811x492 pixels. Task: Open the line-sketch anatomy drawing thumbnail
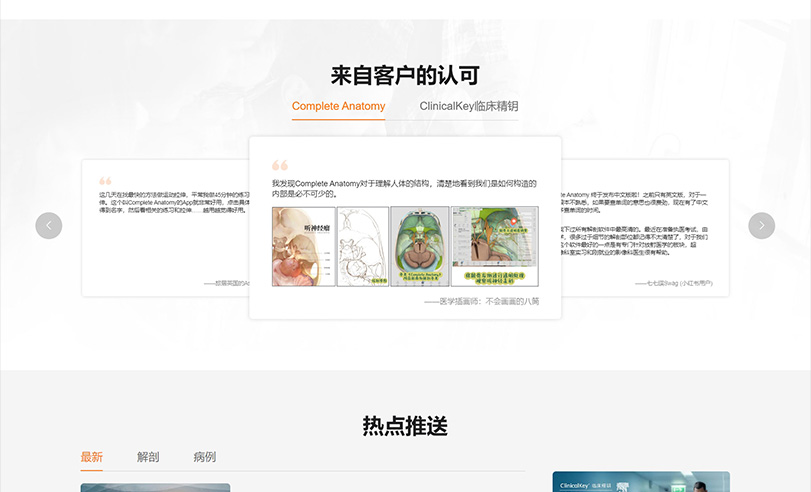pos(363,247)
